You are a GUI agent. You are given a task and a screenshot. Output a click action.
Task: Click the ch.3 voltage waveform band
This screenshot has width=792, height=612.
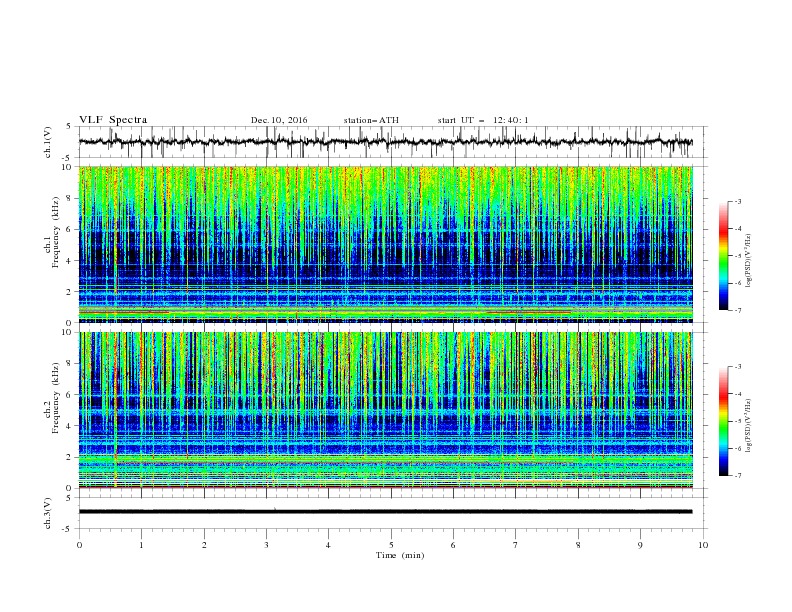click(x=385, y=512)
